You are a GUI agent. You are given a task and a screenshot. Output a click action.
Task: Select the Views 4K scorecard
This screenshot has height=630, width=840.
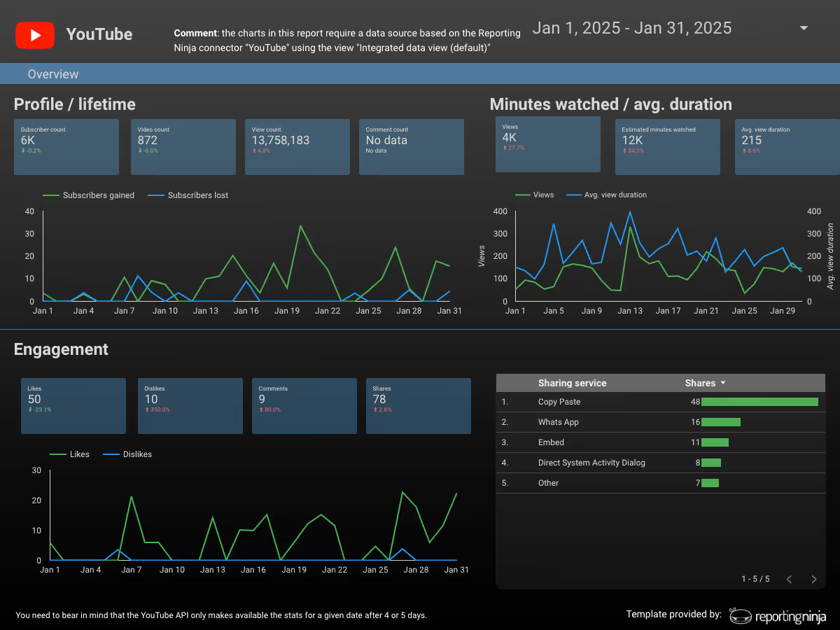tap(548, 144)
